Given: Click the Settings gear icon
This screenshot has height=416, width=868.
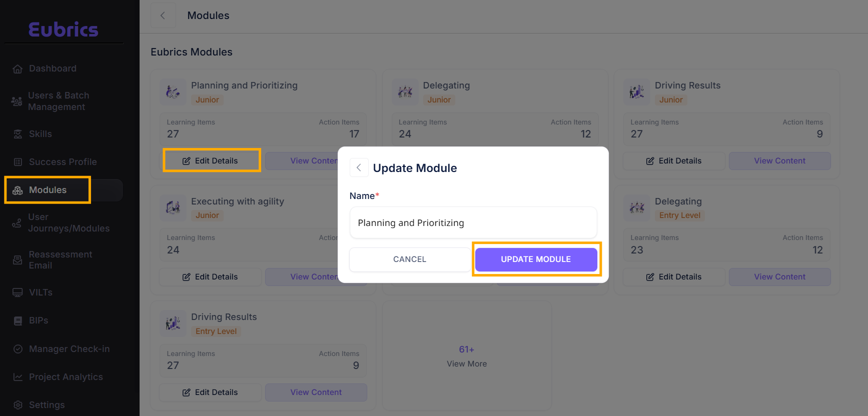Looking at the screenshot, I should (18, 405).
